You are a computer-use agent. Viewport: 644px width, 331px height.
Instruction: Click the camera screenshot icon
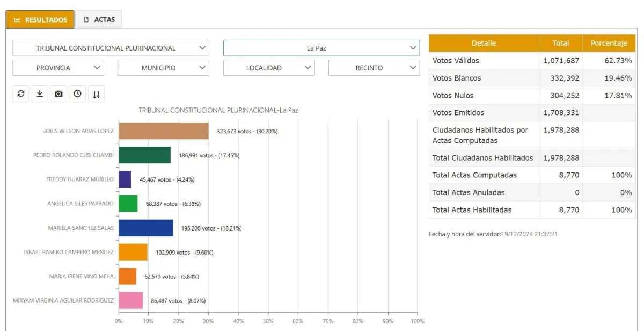[58, 94]
